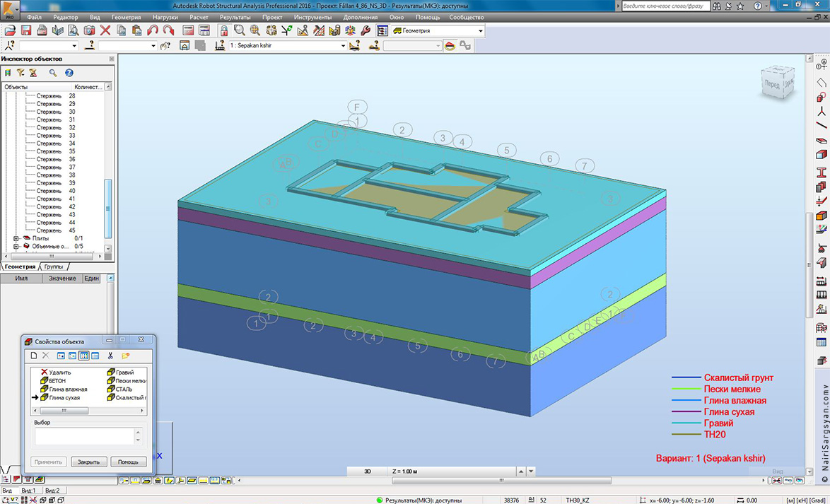Click the Print icon in the toolbar
830x504 pixels.
42,30
